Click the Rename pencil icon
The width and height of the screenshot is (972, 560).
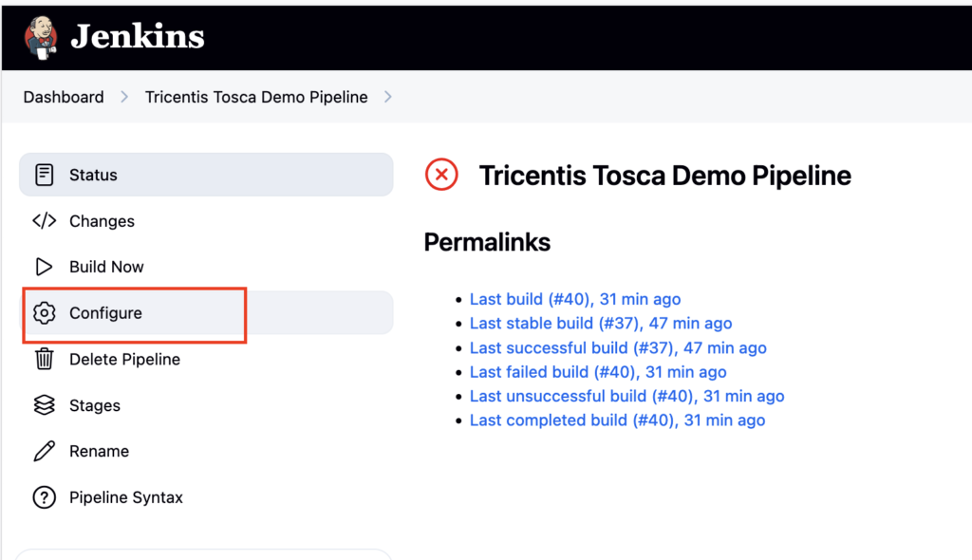tap(44, 452)
